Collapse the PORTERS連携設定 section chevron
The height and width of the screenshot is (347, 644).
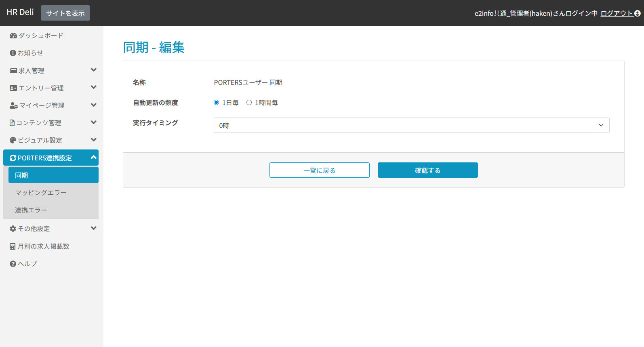pos(94,158)
